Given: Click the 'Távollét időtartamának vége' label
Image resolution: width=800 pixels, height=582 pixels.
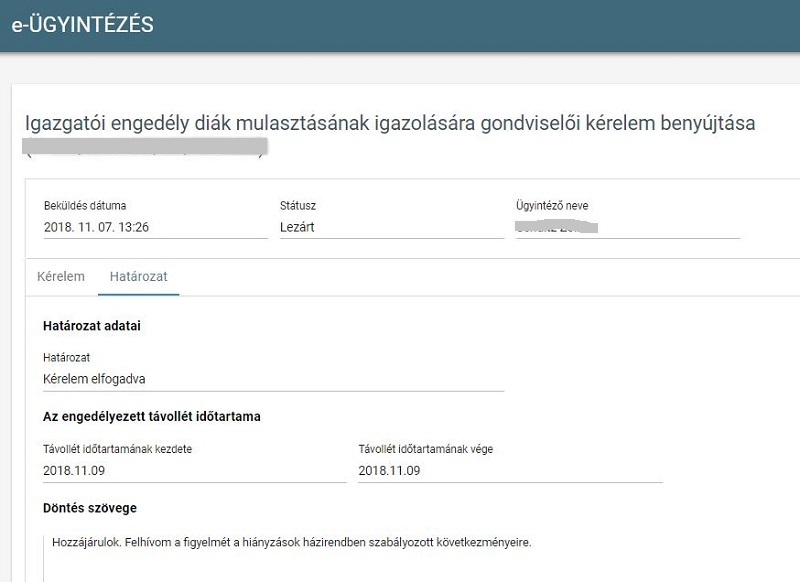Looking at the screenshot, I should [x=426, y=449].
